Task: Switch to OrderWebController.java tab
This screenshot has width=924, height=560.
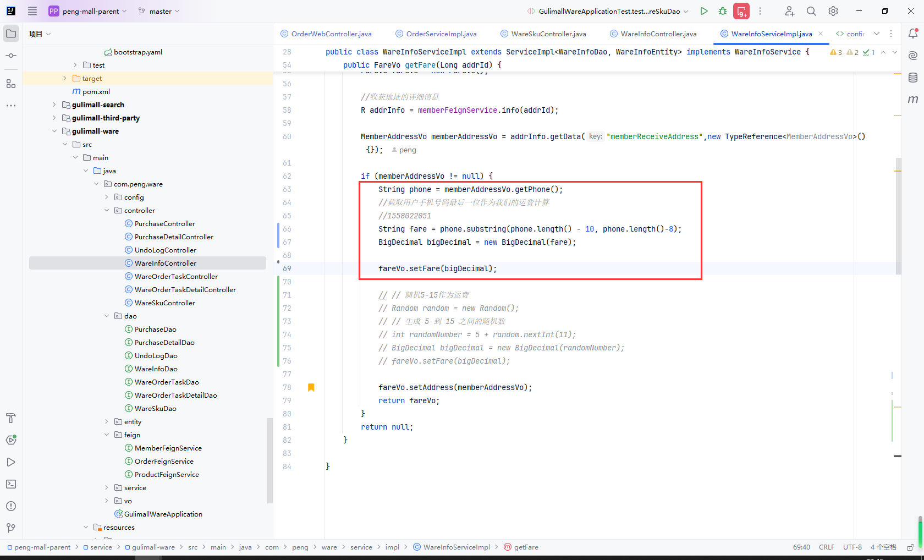Action: click(326, 34)
